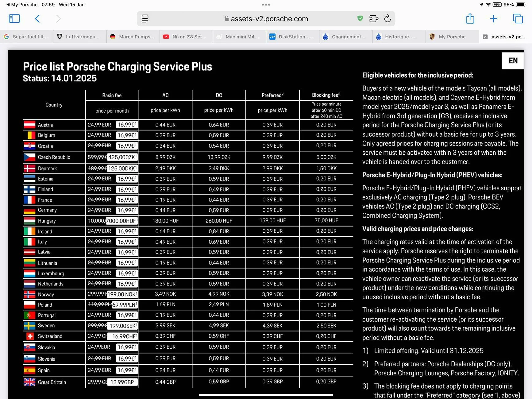Reload the current page

tap(387, 19)
